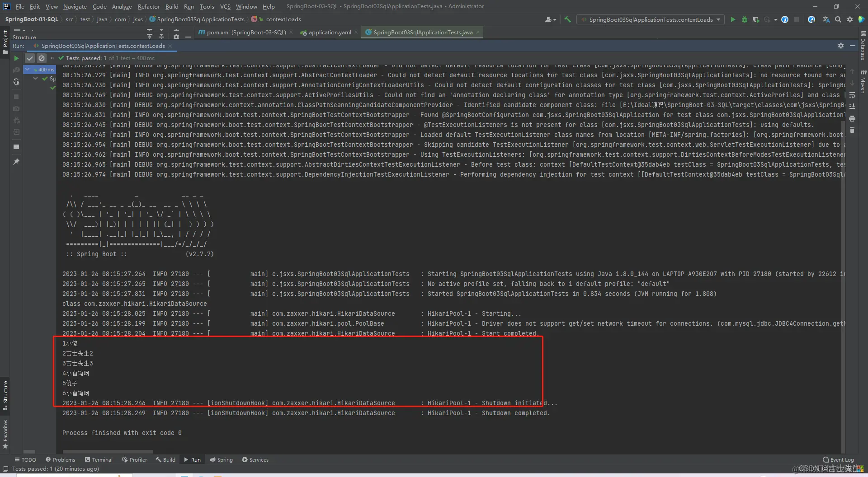Screen dimensions: 868x477
Task: Click the layout icon in Run sidebar
Action: [16, 147]
